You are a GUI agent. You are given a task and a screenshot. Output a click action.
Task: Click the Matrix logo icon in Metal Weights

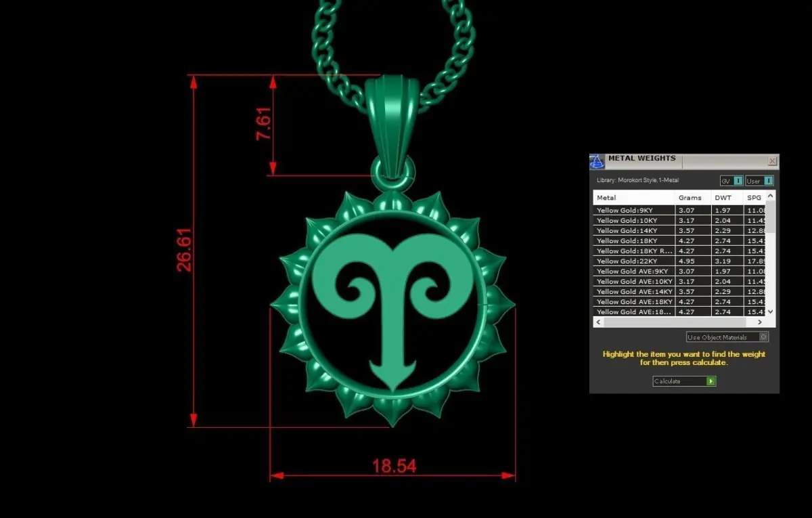coord(597,161)
